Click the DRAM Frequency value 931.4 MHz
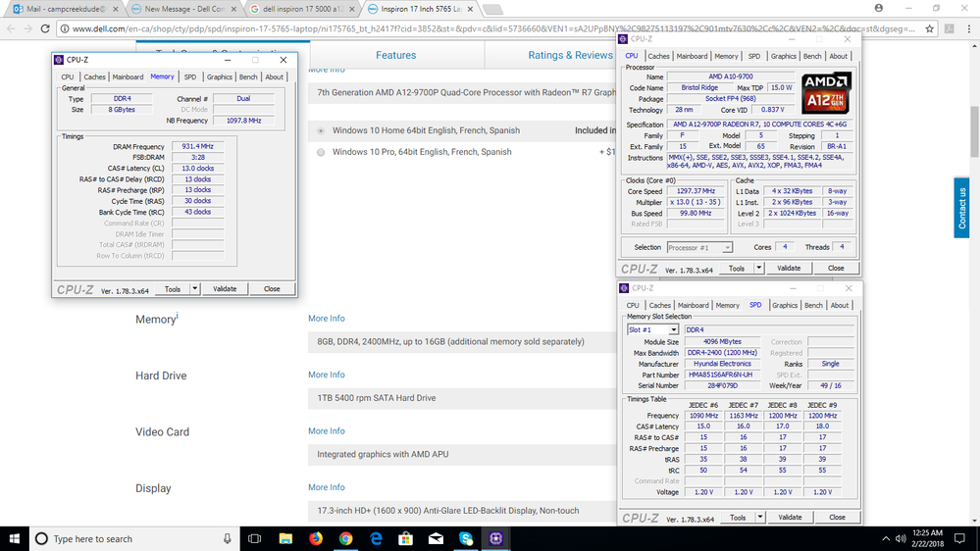 pos(197,146)
